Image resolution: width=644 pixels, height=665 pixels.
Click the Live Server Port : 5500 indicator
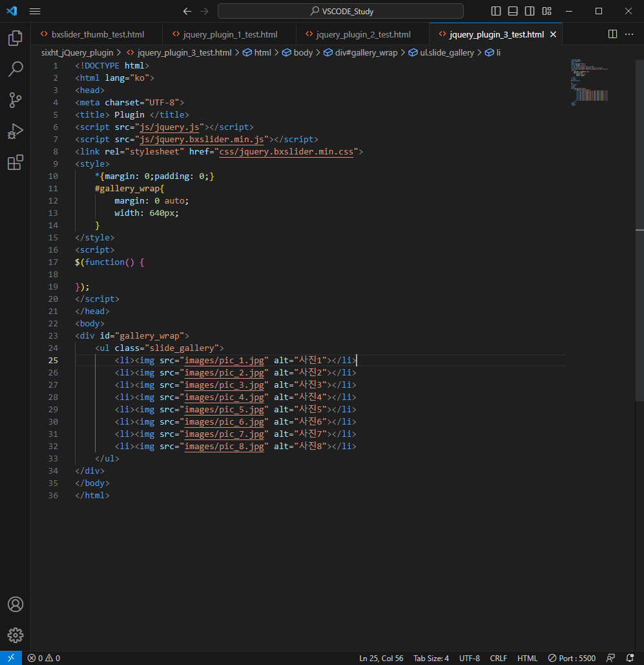pyautogui.click(x=572, y=658)
